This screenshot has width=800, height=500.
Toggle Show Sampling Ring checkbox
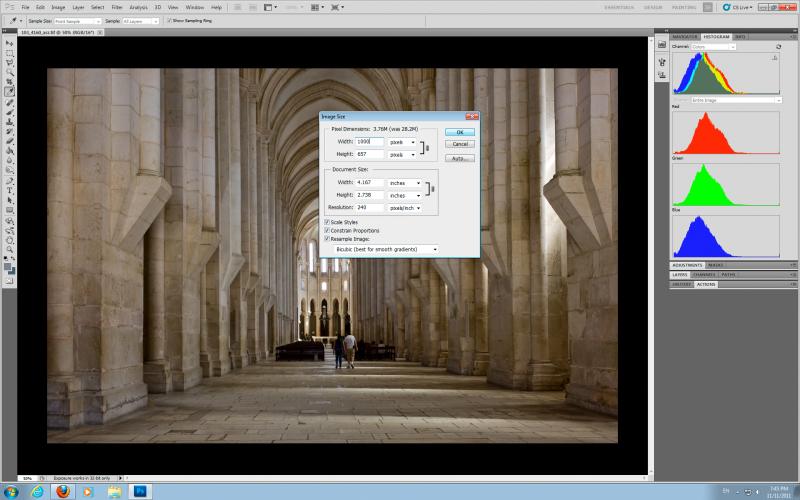click(x=170, y=20)
